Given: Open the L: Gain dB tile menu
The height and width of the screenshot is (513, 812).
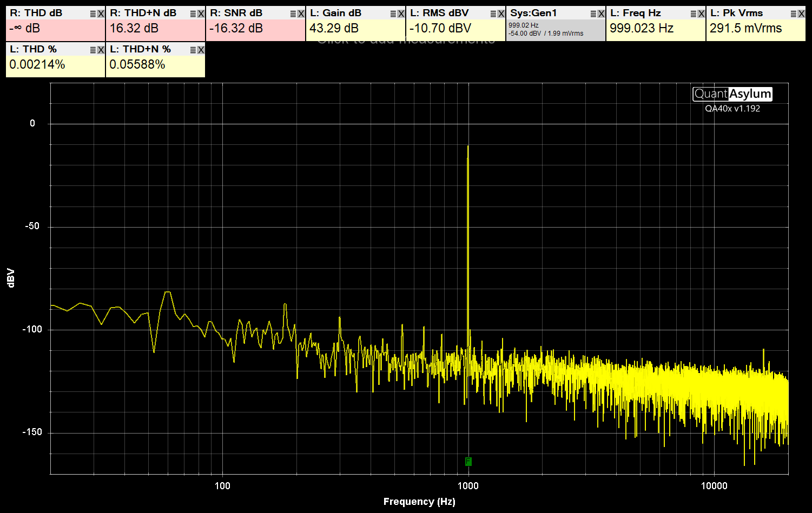Looking at the screenshot, I should pyautogui.click(x=393, y=14).
